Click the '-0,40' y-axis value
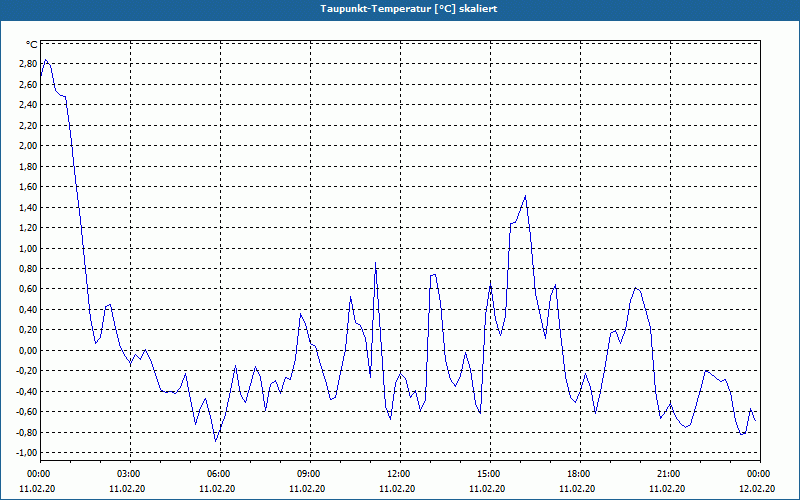 click(28, 391)
